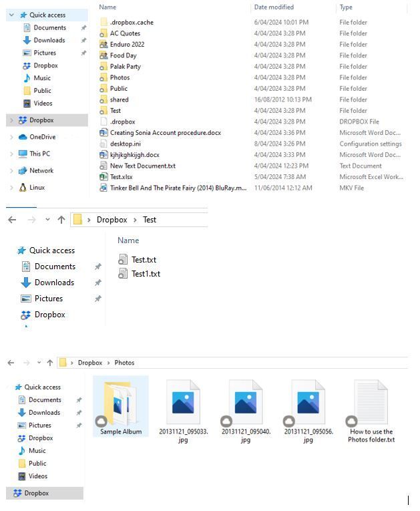Expand the This PC node chevron
420x511 pixels.
click(x=12, y=154)
